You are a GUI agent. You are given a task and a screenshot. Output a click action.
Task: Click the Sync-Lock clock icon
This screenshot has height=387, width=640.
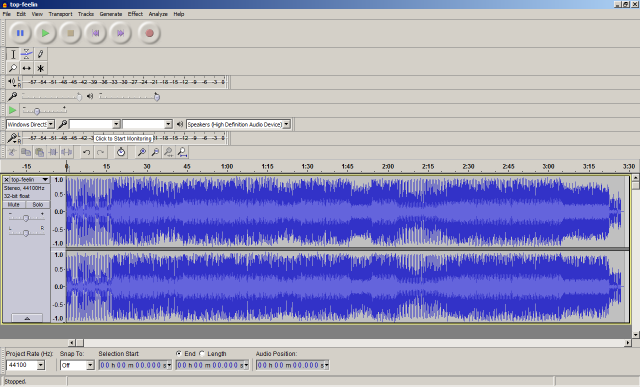pos(121,152)
